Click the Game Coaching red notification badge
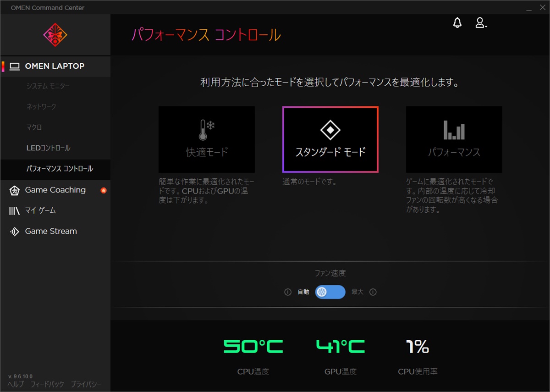 (x=104, y=190)
